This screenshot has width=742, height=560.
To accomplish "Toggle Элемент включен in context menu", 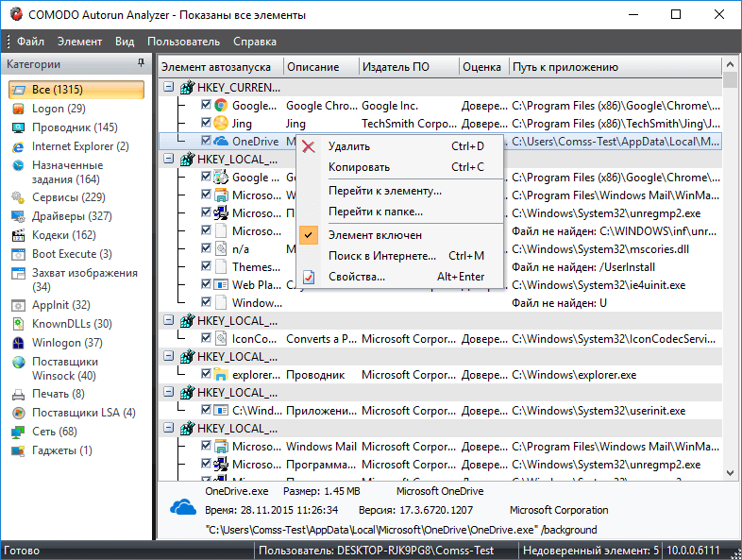I will tap(399, 235).
